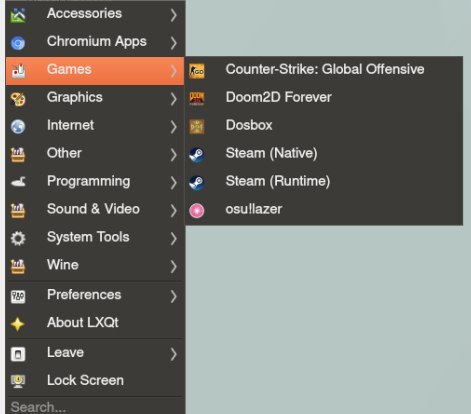
Task: Expand Sound & Video submenu arrow
Action: pos(173,211)
